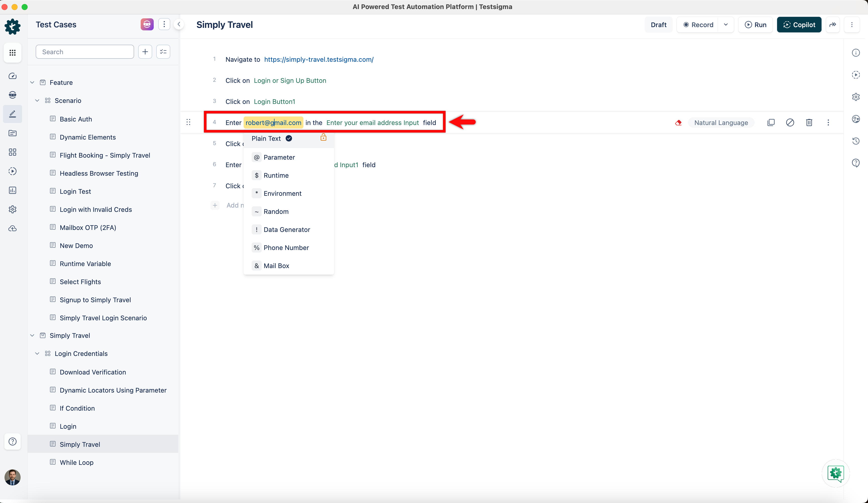Open the Test Cases kebab menu
The image size is (868, 503).
pyautogui.click(x=164, y=24)
